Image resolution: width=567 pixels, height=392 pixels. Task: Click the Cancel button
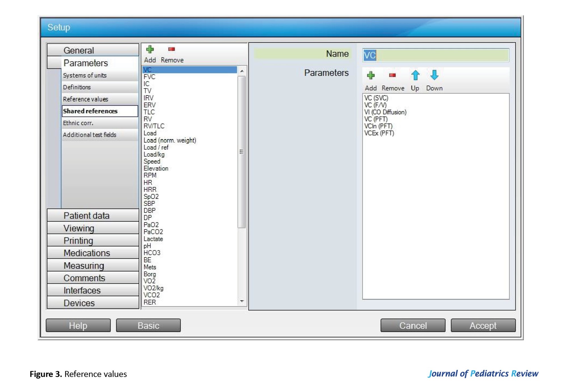point(413,325)
